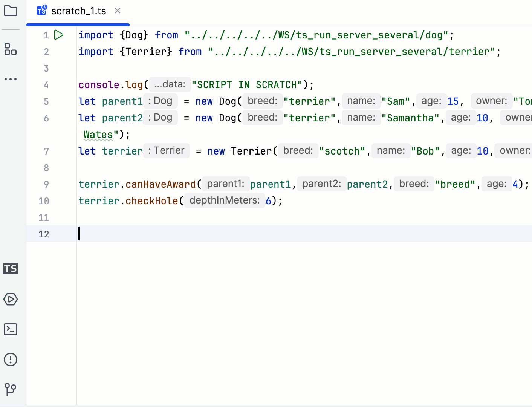Open the Services tool window
Screen dimensions: 532x407
tap(11, 299)
